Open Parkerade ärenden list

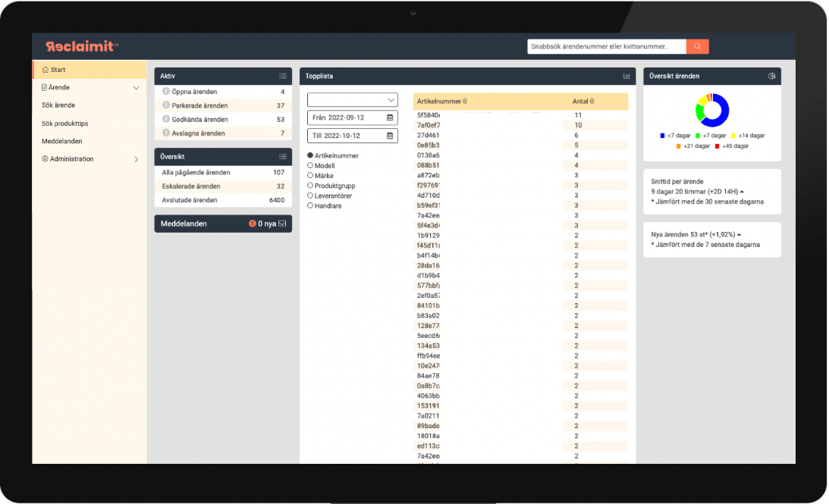pyautogui.click(x=223, y=105)
